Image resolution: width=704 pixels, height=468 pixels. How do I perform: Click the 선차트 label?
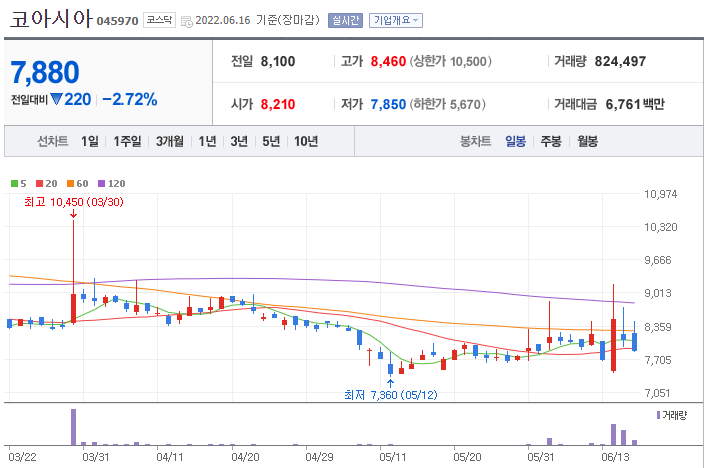pyautogui.click(x=53, y=141)
